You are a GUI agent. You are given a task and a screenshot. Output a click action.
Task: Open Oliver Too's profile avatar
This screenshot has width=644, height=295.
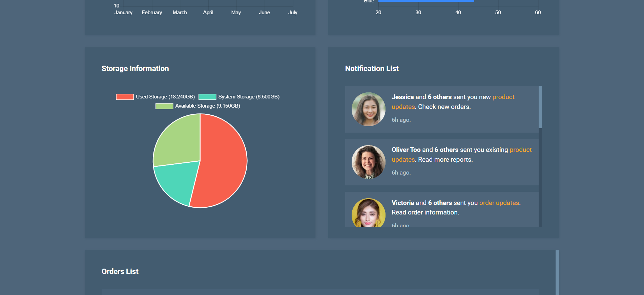(368, 162)
